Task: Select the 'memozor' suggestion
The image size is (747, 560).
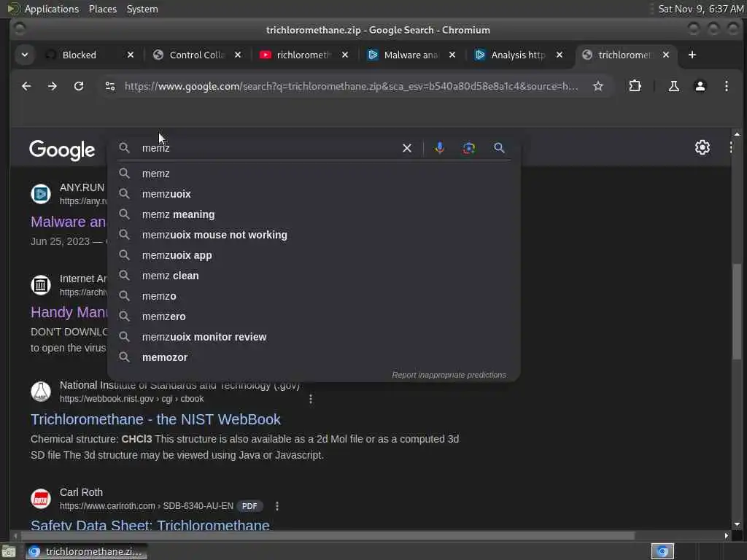Action: click(x=314, y=357)
